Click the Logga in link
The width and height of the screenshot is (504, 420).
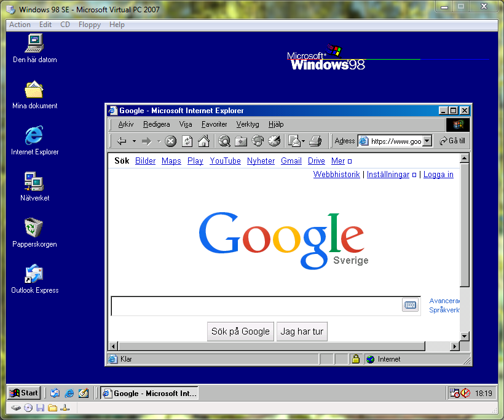pyautogui.click(x=438, y=174)
